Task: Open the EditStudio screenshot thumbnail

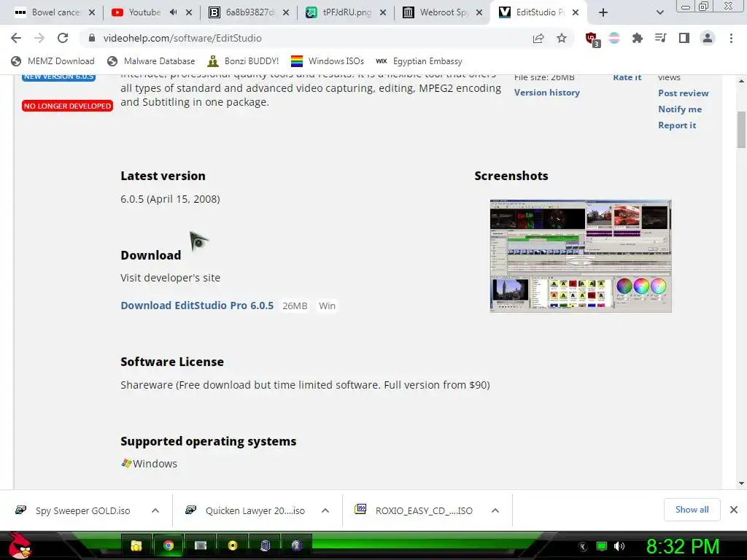Action: [581, 256]
